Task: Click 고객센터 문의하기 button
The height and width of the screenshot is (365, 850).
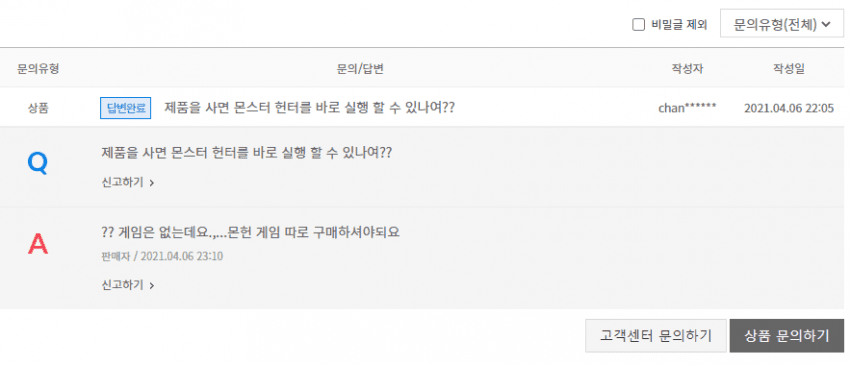Action: click(656, 336)
